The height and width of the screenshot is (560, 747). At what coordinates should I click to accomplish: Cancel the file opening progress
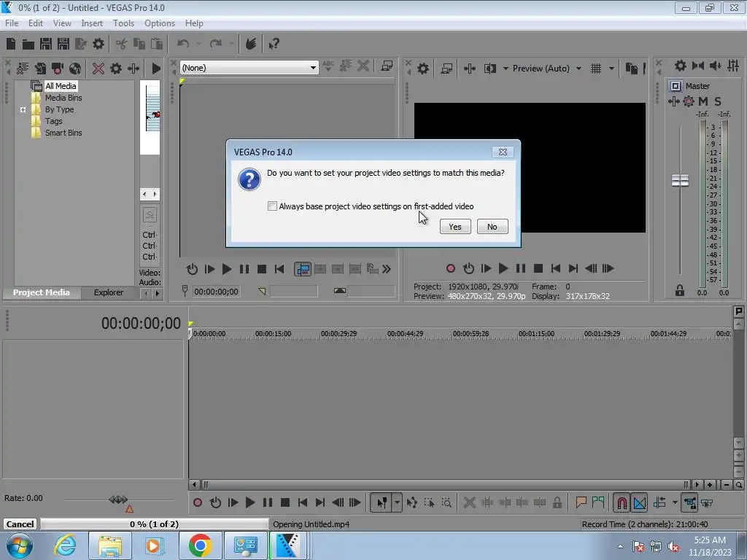(20, 524)
